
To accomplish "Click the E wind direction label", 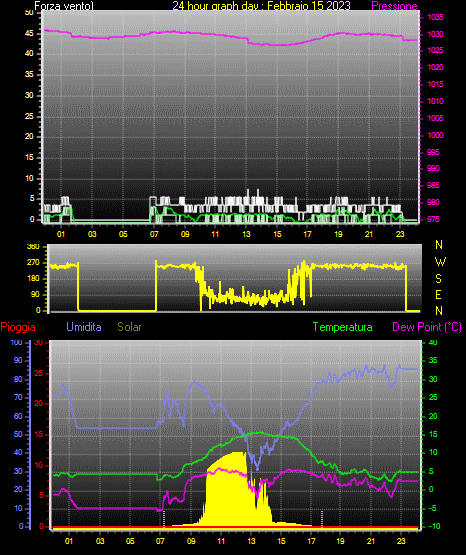I will pyautogui.click(x=438, y=294).
